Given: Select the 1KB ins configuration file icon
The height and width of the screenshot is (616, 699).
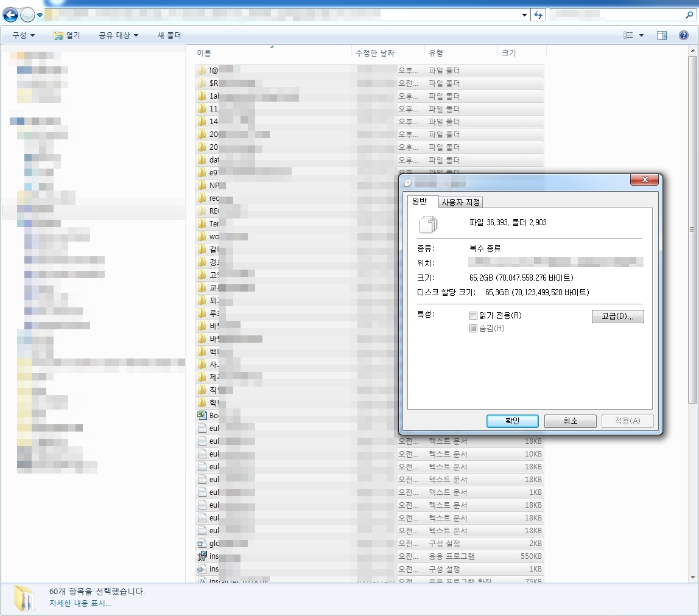Looking at the screenshot, I should point(202,569).
